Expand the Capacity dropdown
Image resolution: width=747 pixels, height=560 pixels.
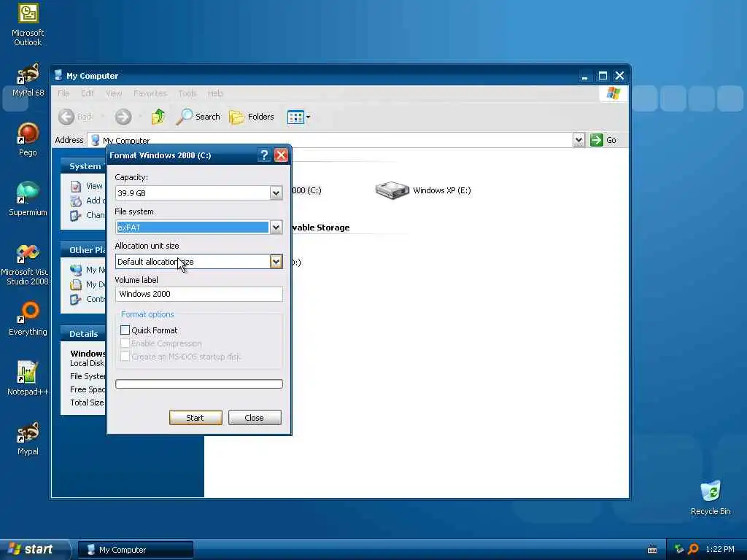click(276, 192)
